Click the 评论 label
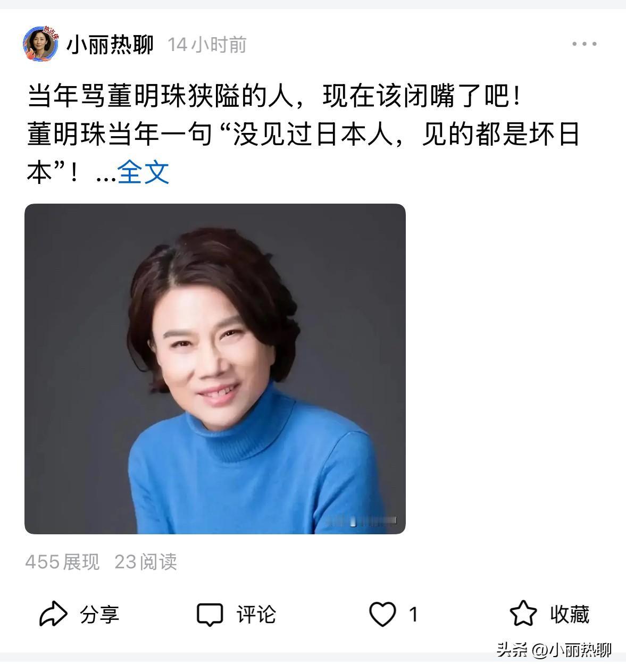Screen dimensions: 626x672 click(x=256, y=615)
